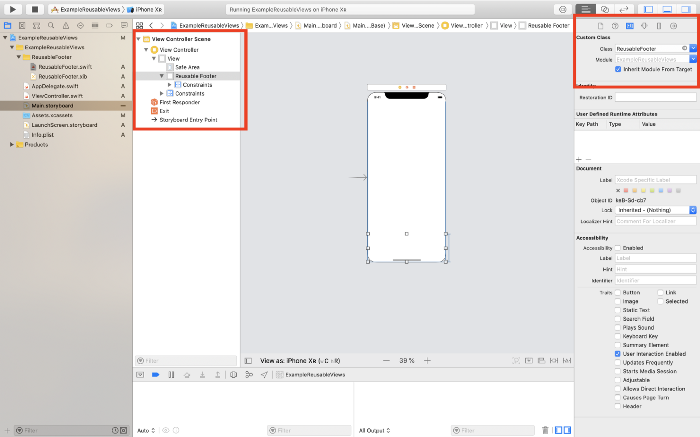Open the Class dropdown arrow
Screen dimensions: 700x437
(x=693, y=48)
